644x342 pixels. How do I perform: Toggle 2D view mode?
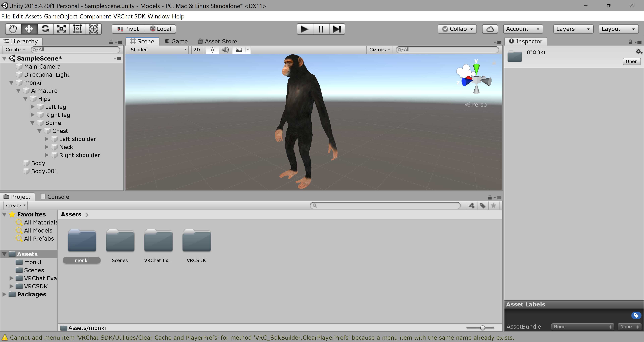tap(197, 49)
